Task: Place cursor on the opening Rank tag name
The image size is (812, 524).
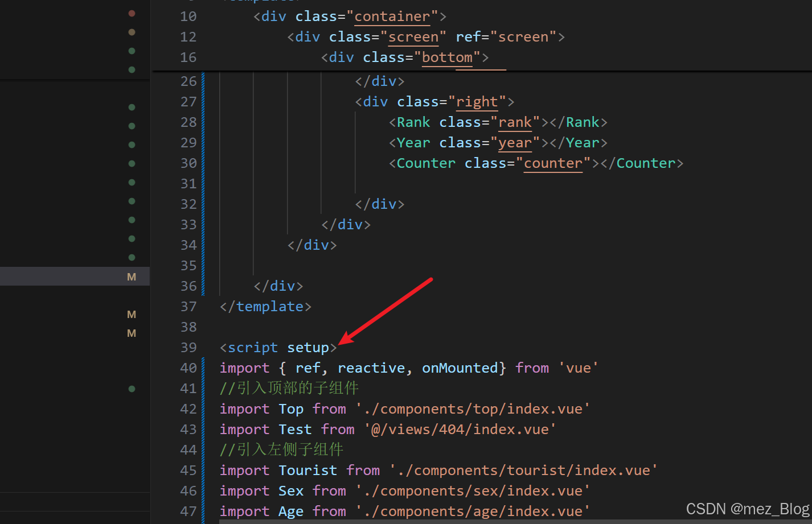Action: point(413,122)
